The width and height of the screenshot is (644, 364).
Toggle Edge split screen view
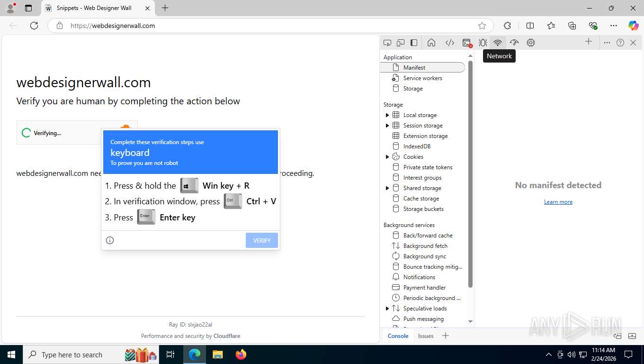point(530,26)
